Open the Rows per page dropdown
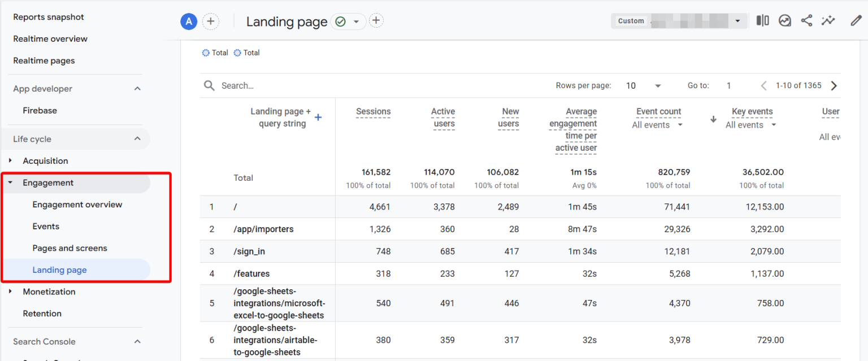 (x=643, y=86)
